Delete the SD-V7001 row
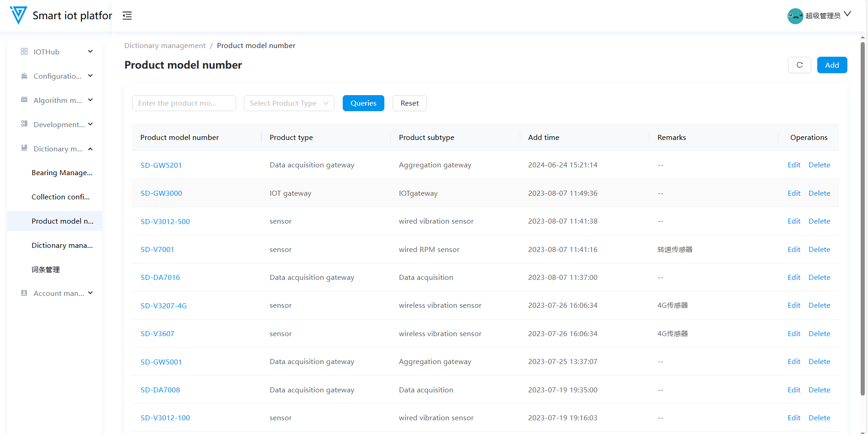Viewport: 868px width, 434px height. 819,250
